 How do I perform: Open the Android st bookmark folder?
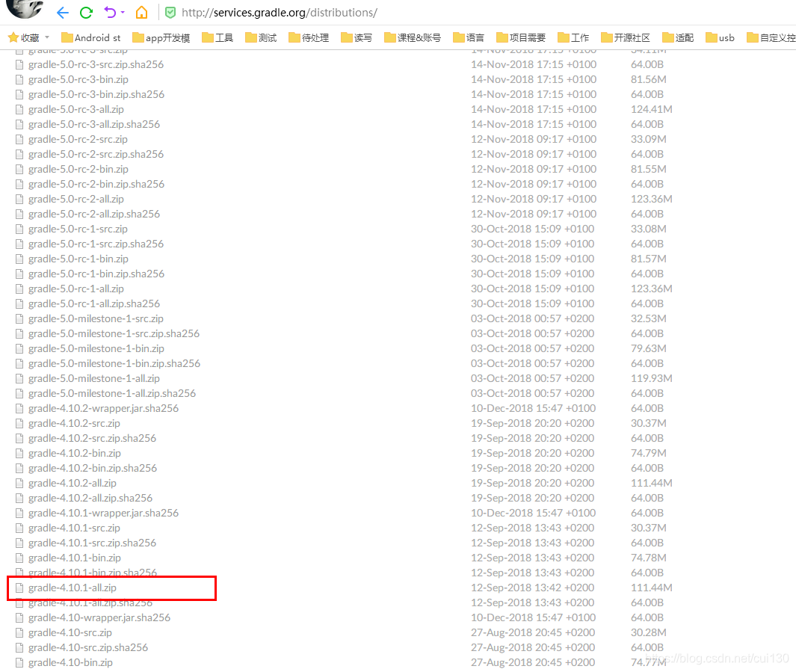point(91,37)
